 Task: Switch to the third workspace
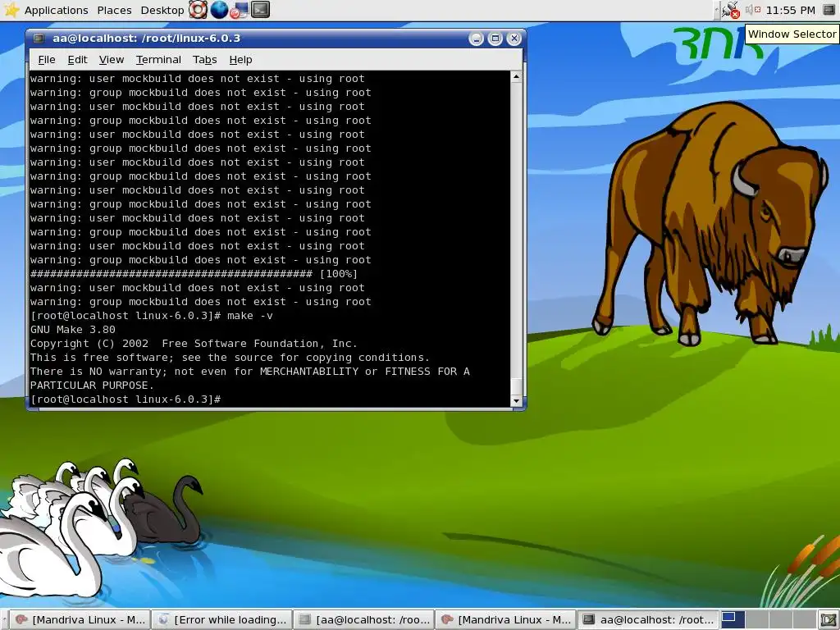[781, 620]
